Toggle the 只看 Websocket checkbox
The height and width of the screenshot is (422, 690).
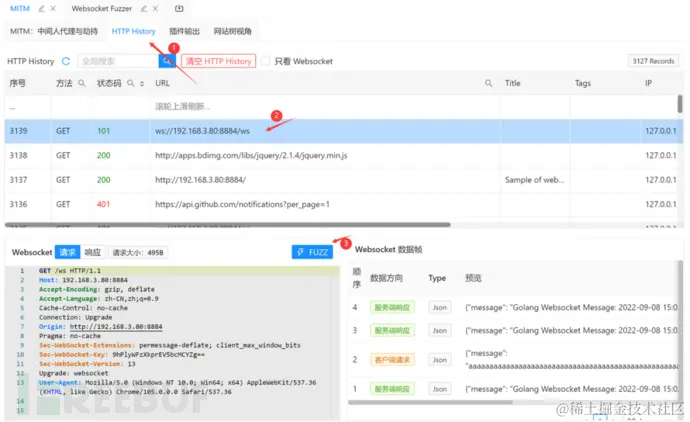[265, 61]
